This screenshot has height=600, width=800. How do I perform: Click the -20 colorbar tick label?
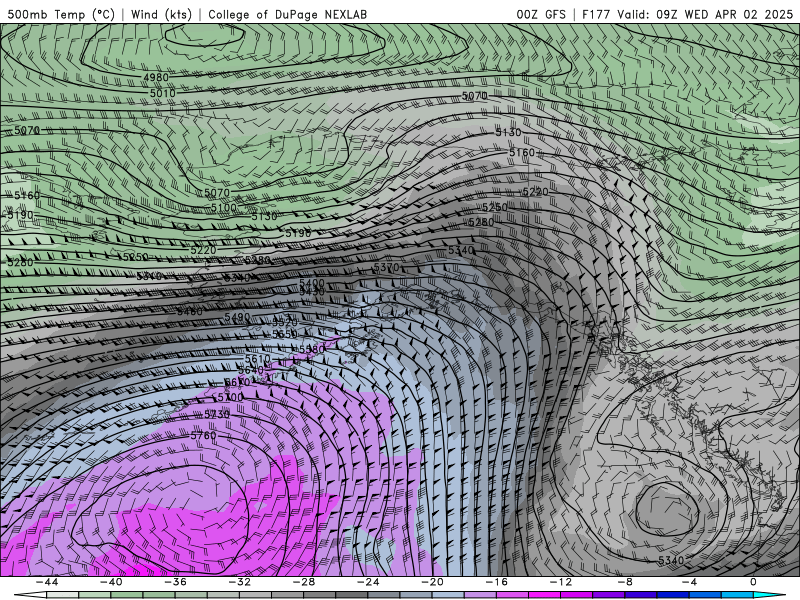(x=433, y=582)
